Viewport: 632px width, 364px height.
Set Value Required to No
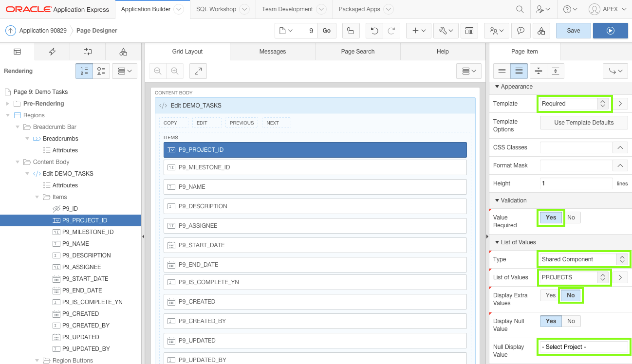coord(572,217)
